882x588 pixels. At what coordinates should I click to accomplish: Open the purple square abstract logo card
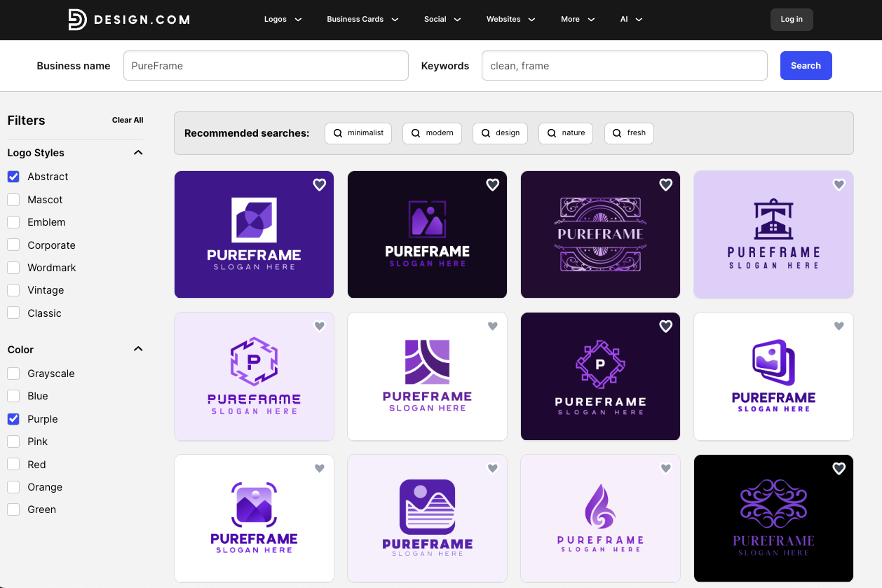coord(255,235)
